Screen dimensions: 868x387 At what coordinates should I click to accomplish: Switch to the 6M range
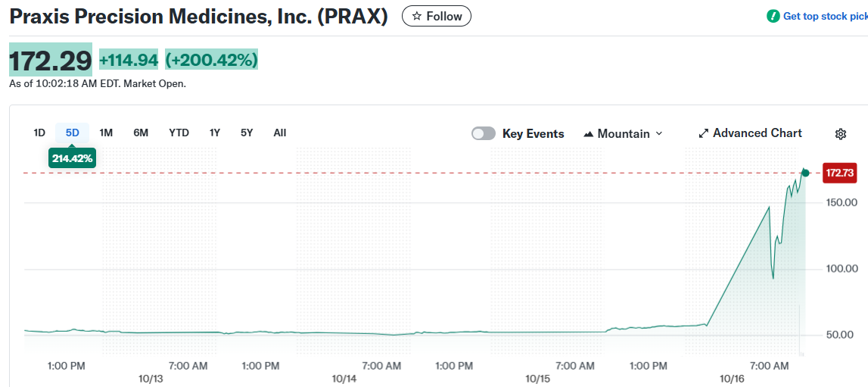pos(141,133)
